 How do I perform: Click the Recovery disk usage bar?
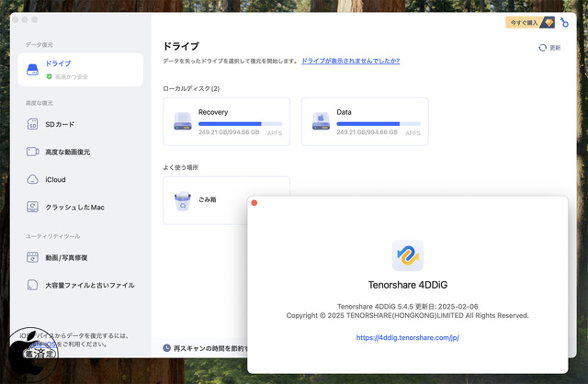240,124
